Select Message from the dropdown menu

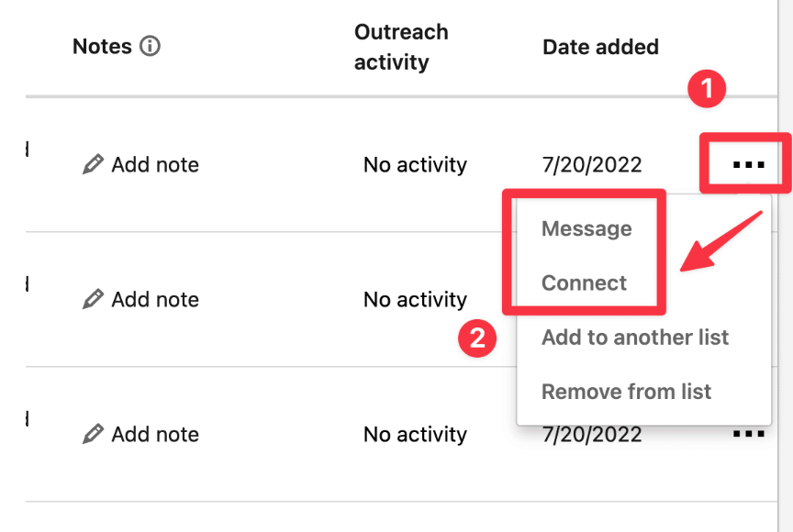click(x=586, y=229)
